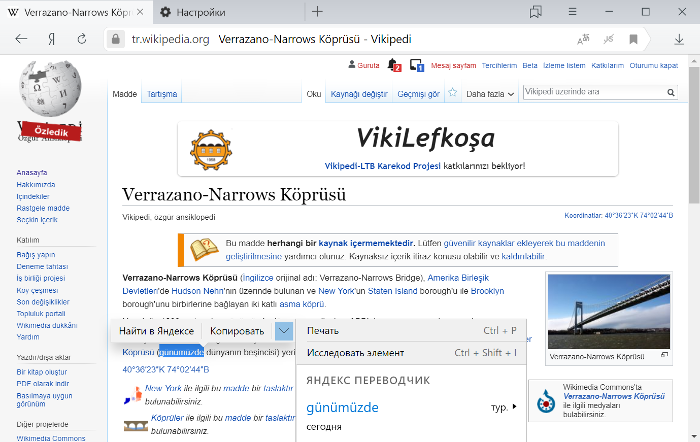The width and height of the screenshot is (700, 442).
Task: Click the user icon next to Guruta
Action: point(352,65)
